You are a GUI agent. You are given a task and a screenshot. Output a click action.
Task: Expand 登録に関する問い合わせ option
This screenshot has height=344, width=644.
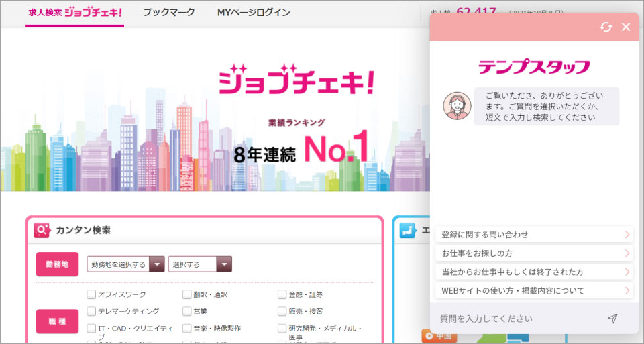pos(533,235)
